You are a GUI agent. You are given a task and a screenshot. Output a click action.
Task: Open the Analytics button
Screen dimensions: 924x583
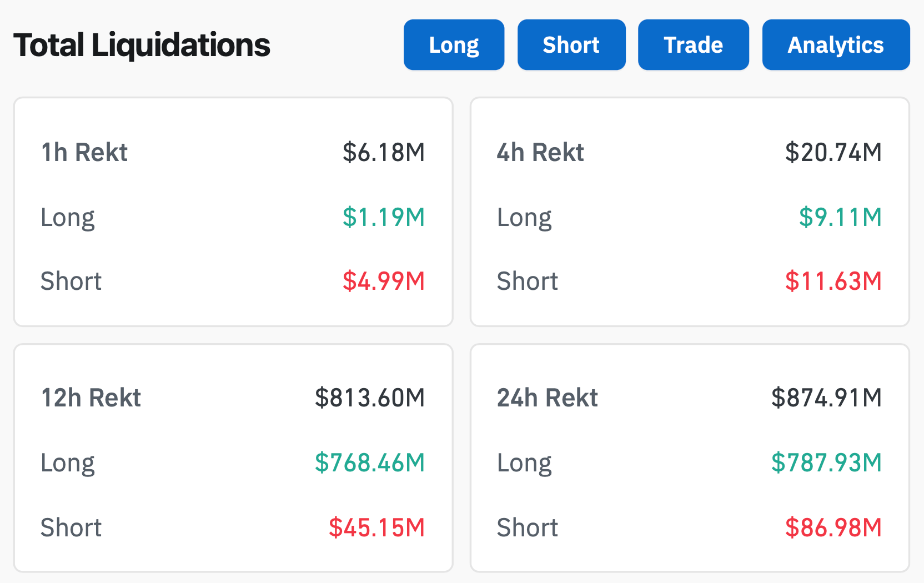point(835,45)
